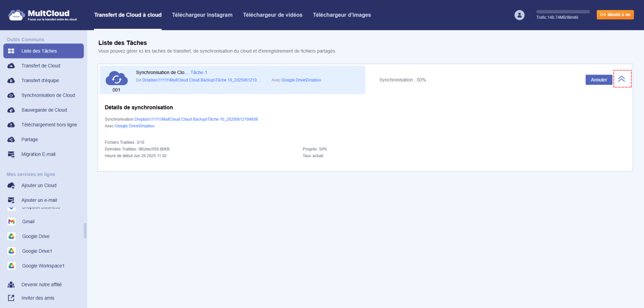Click the Transfert de Cloud icon
644x308 pixels.
point(11,65)
